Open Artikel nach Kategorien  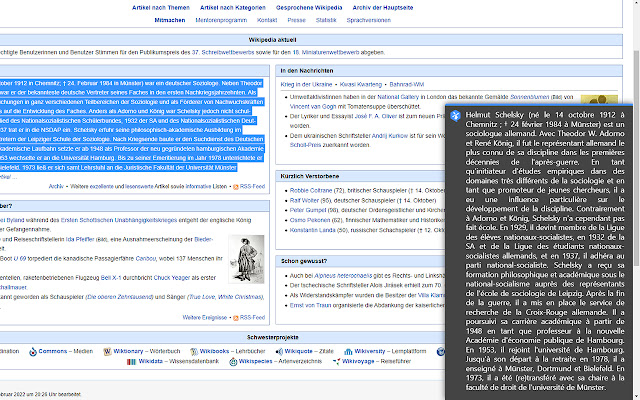coord(233,8)
